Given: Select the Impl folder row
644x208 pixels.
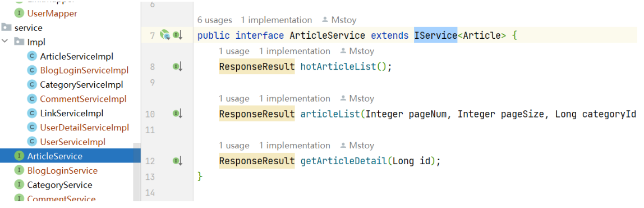Looking at the screenshot, I should [x=36, y=42].
